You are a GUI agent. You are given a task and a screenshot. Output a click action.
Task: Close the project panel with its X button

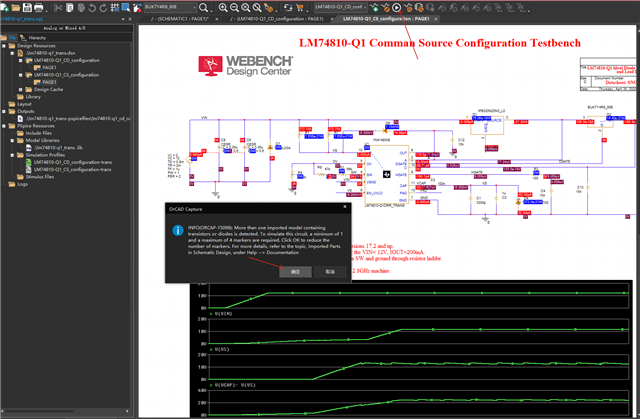(130, 19)
